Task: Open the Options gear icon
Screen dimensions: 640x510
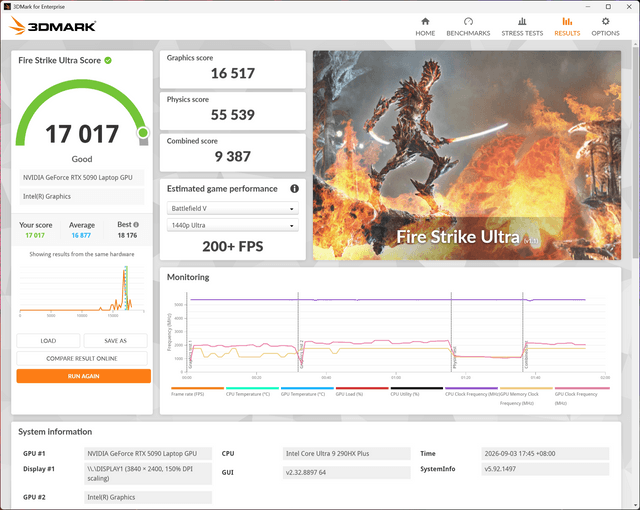Action: (605, 21)
